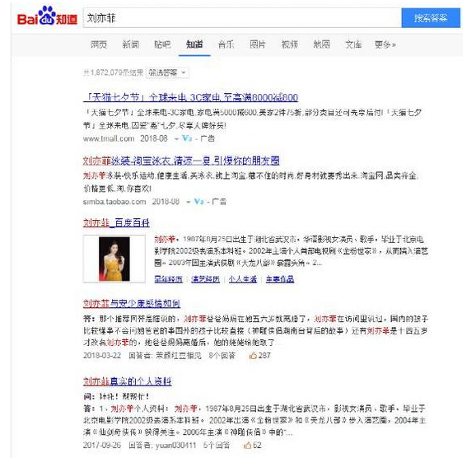Open the 主要作品 sub-link under the Baike result
The height and width of the screenshot is (467, 476).
click(280, 279)
